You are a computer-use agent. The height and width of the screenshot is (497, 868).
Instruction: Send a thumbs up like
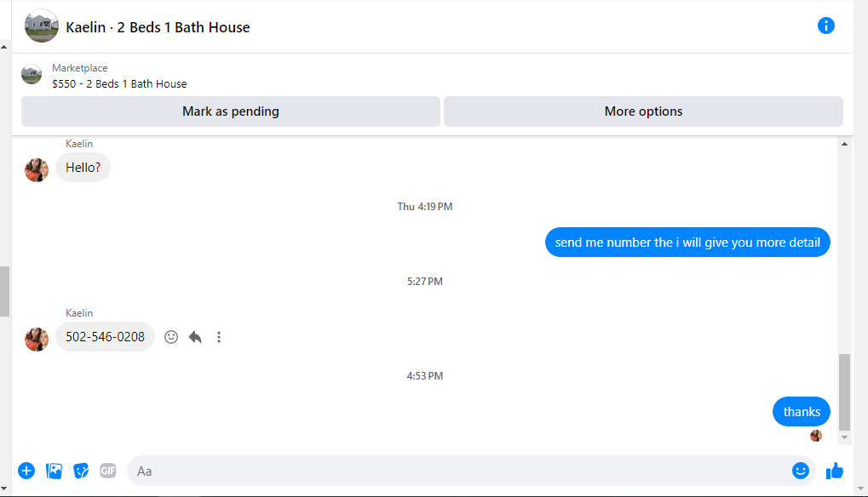(x=834, y=471)
